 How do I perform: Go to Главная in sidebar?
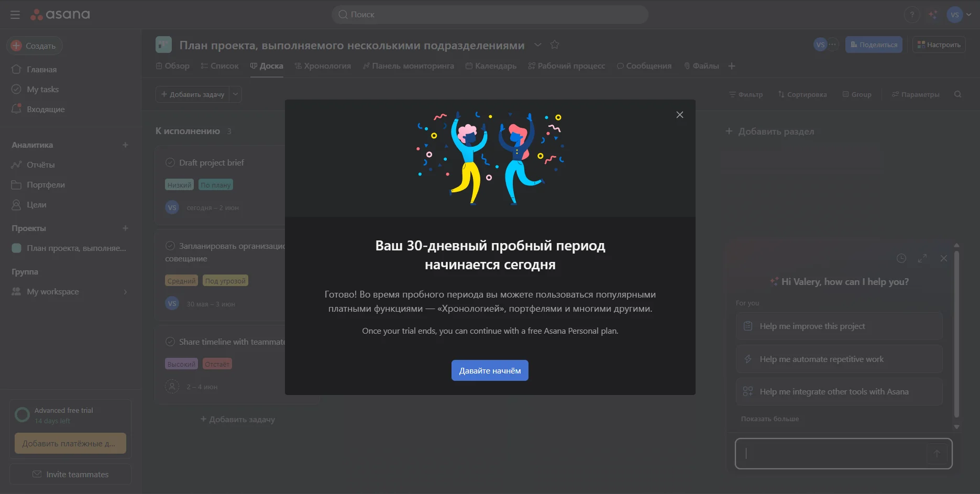point(41,69)
